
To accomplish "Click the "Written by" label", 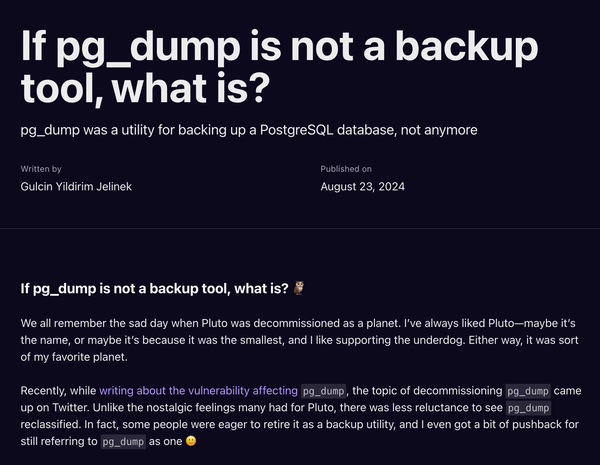I will [41, 169].
